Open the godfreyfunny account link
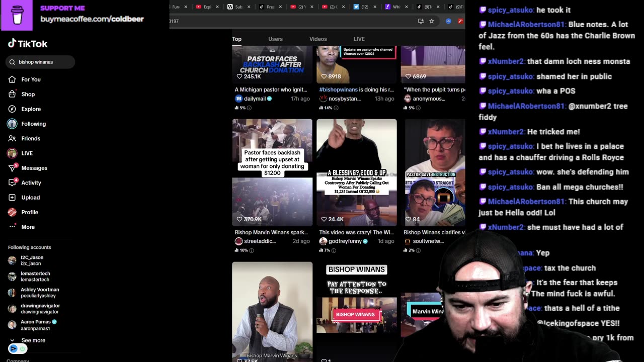 (344, 241)
